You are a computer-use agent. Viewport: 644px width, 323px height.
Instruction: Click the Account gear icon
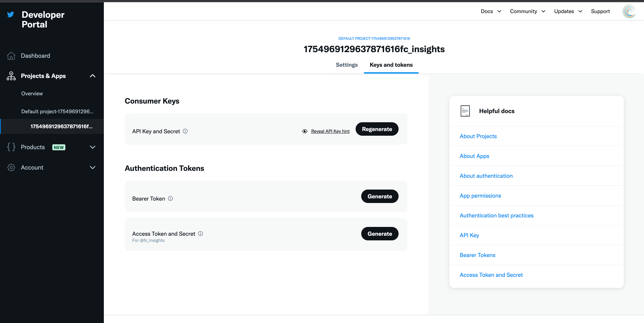[x=11, y=168]
